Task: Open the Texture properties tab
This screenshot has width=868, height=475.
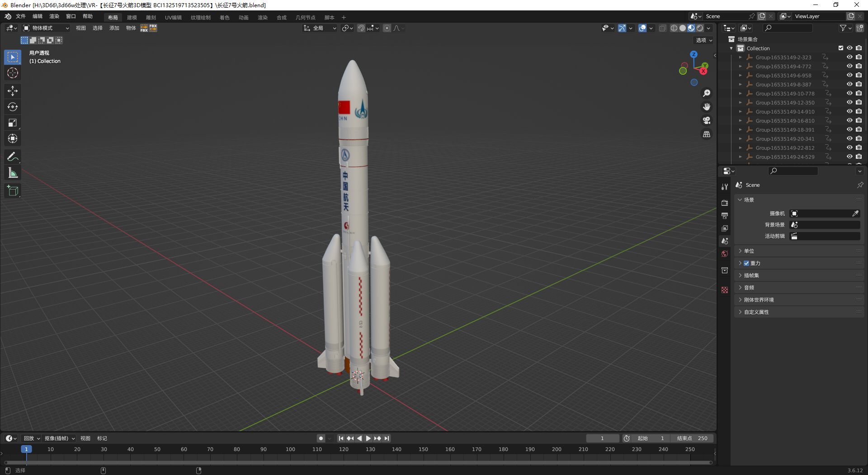Action: coord(725,290)
